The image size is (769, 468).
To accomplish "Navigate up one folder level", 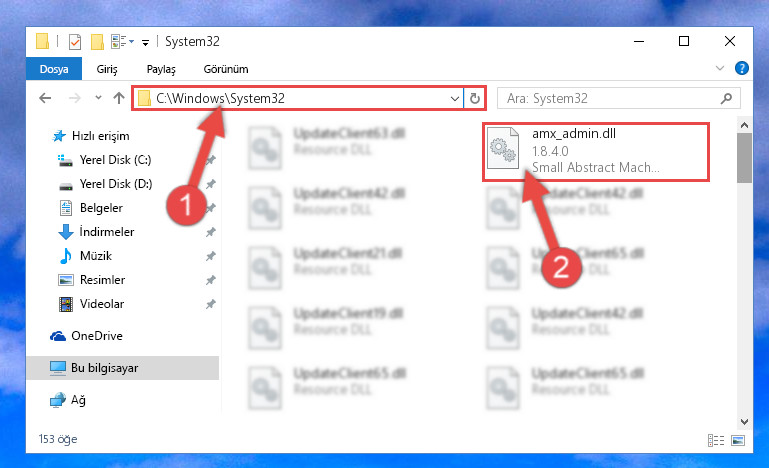I will pyautogui.click(x=119, y=98).
